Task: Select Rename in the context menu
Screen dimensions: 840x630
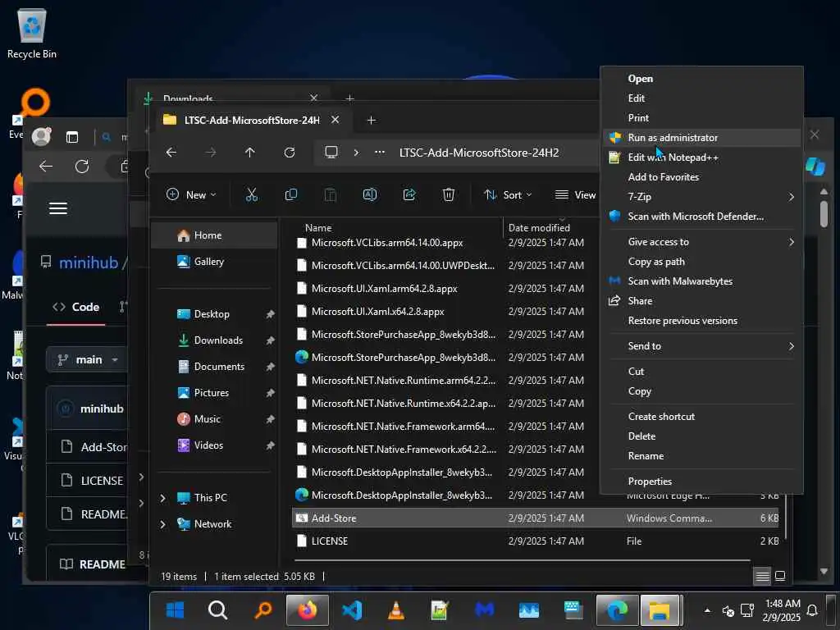Action: [702, 456]
